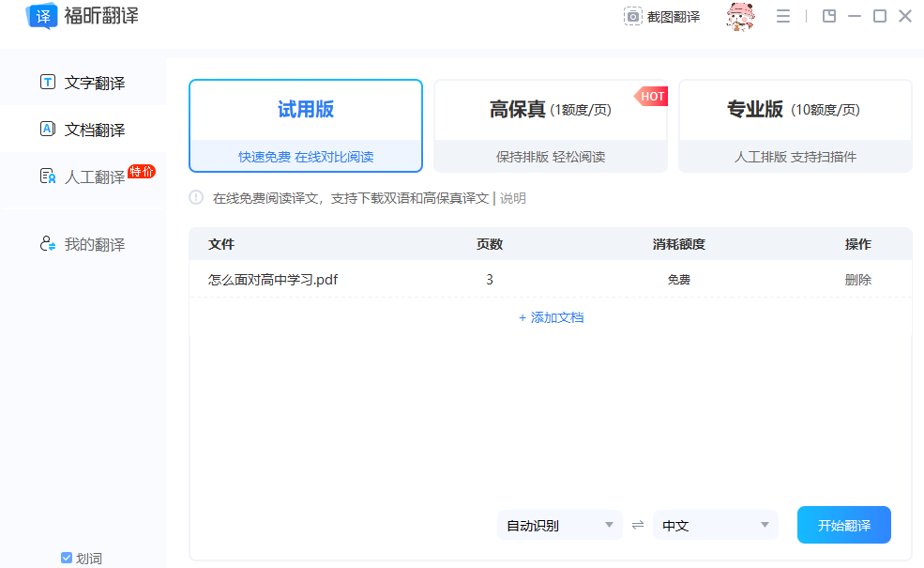Select the 专业版 plan card
Viewport: 924px width, 568px height.
795,126
